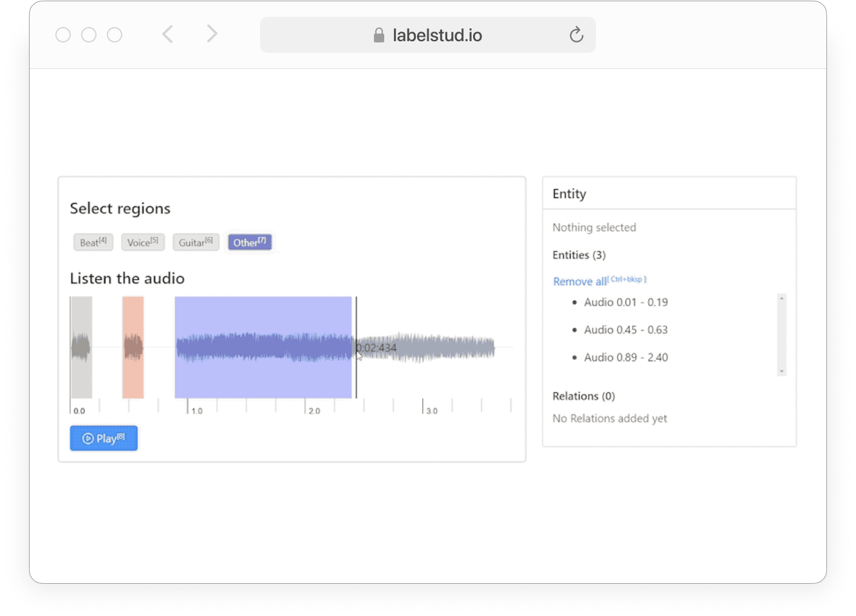Select the Beat region label

93,242
